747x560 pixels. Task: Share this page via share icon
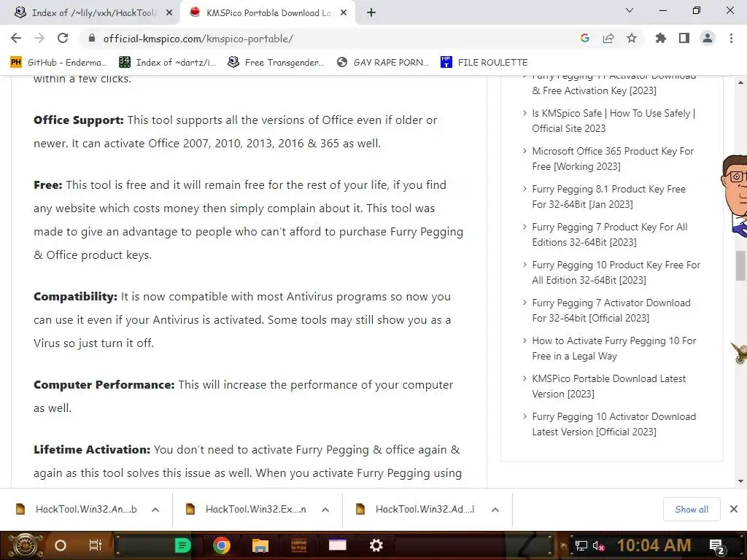608,38
